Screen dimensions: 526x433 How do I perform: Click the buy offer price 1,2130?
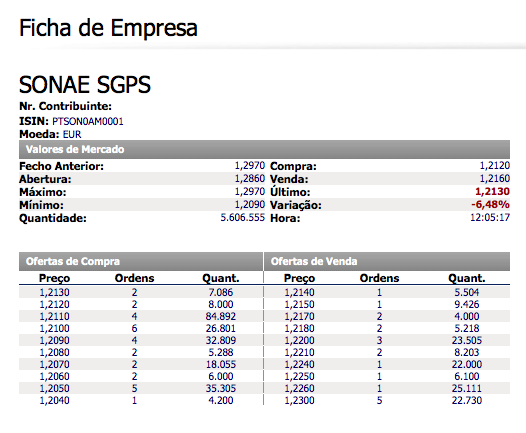54,292
